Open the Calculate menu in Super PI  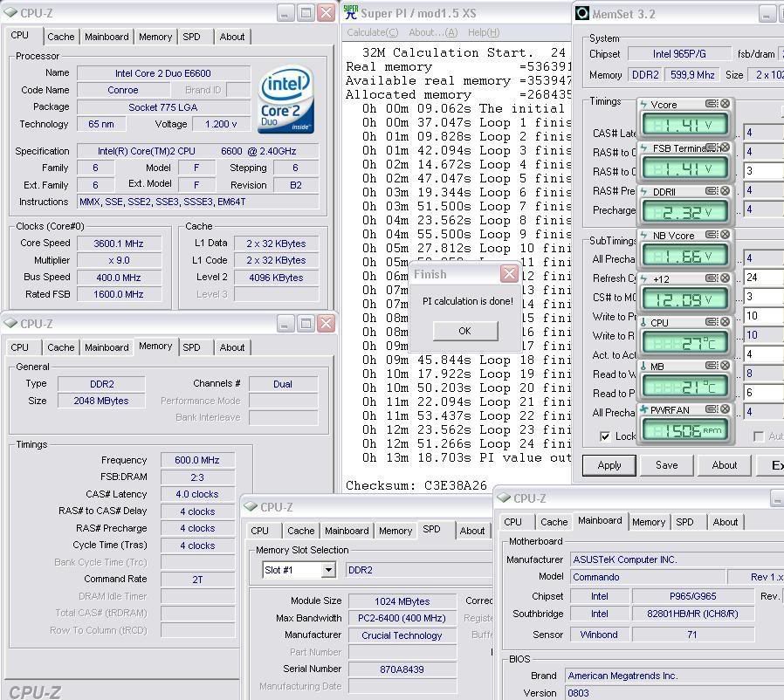point(373,32)
